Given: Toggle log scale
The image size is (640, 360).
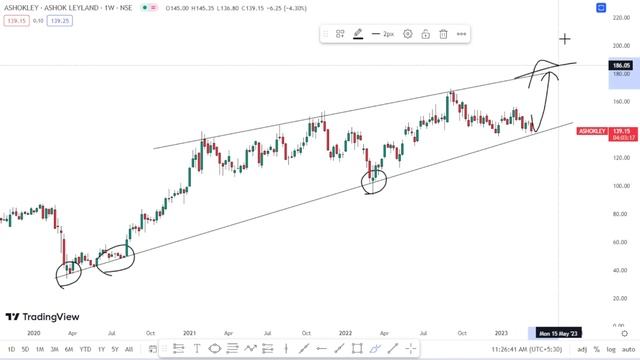Looking at the screenshot, I should (x=611, y=349).
